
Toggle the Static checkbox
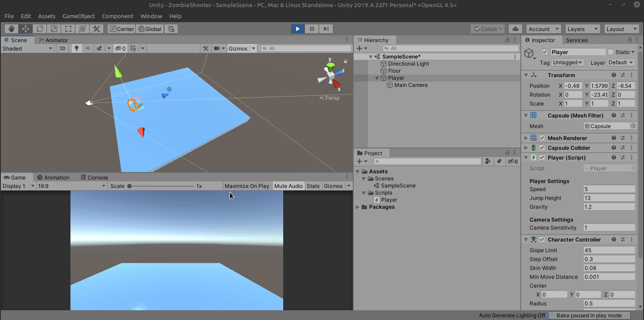(x=611, y=52)
